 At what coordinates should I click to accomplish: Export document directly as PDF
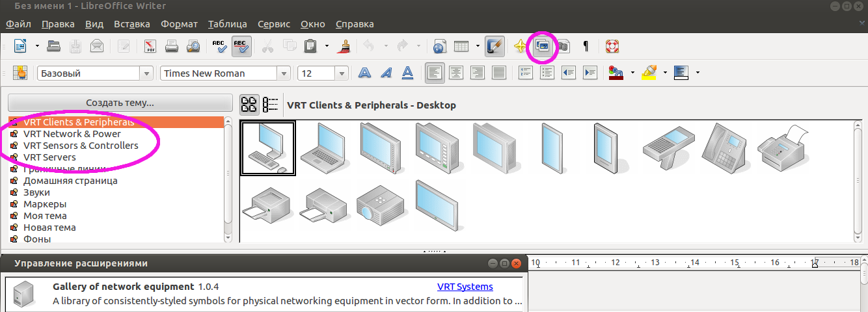(150, 46)
